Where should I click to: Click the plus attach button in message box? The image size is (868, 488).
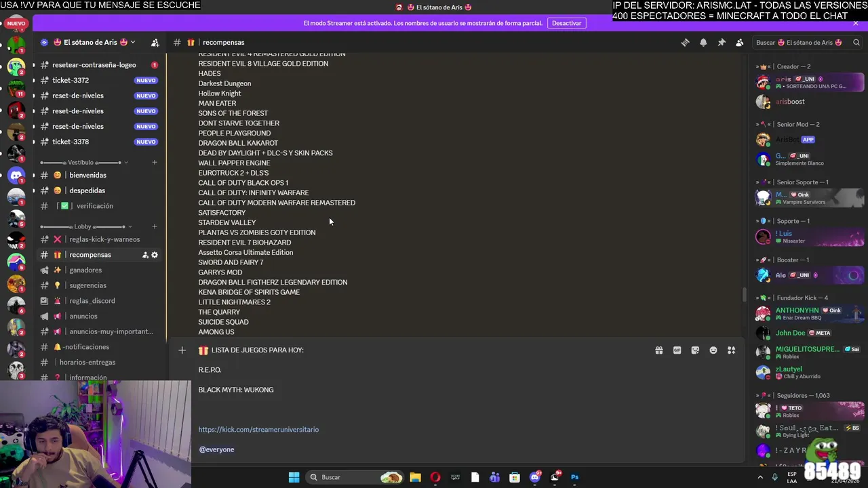coord(182,350)
